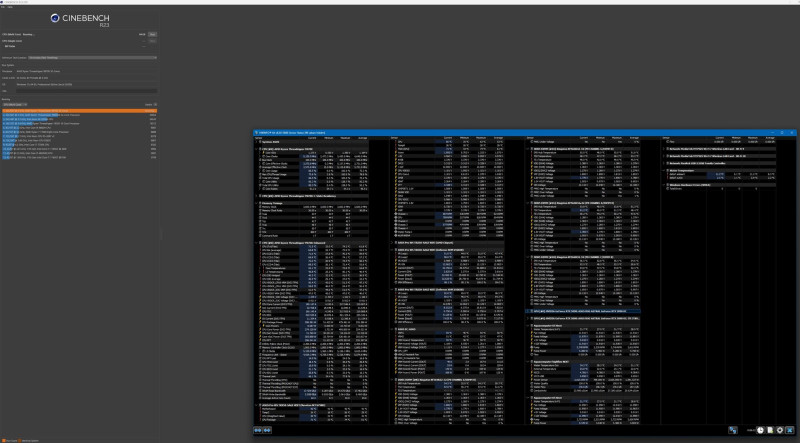
Task: Select the Memory Clock Ratio sensor row
Action: pyautogui.click(x=312, y=210)
